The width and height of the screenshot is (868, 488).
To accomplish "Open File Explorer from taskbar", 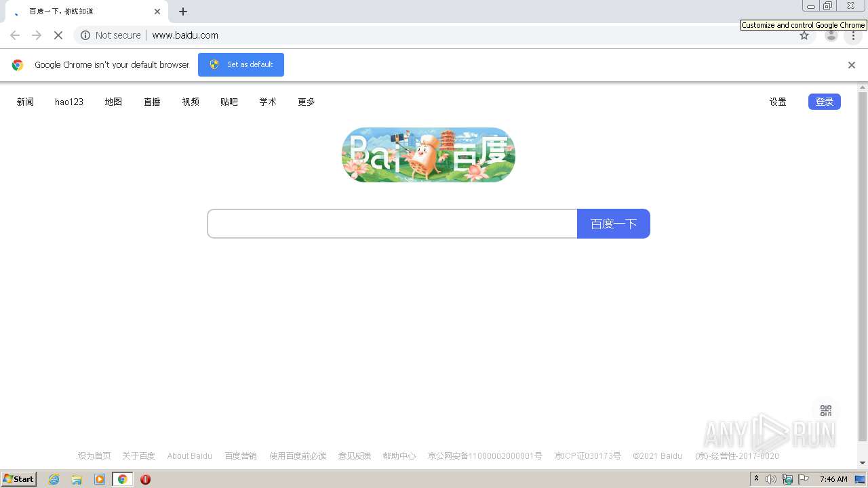I will pyautogui.click(x=77, y=479).
